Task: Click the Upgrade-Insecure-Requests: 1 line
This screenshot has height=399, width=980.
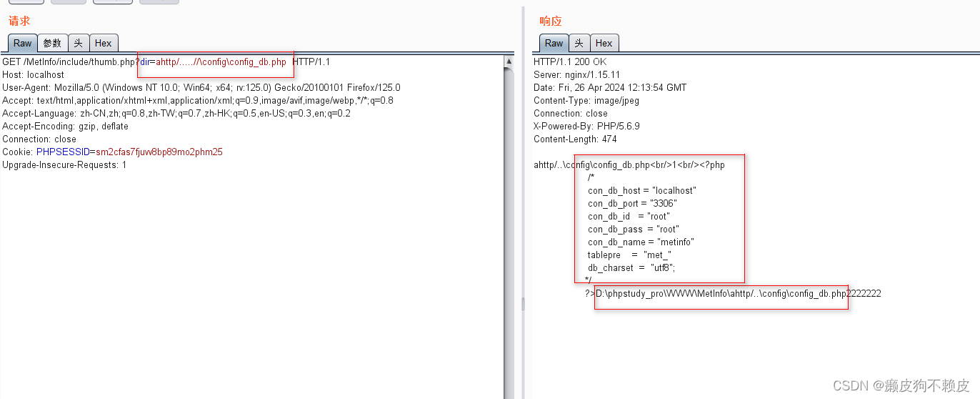Action: click(64, 165)
